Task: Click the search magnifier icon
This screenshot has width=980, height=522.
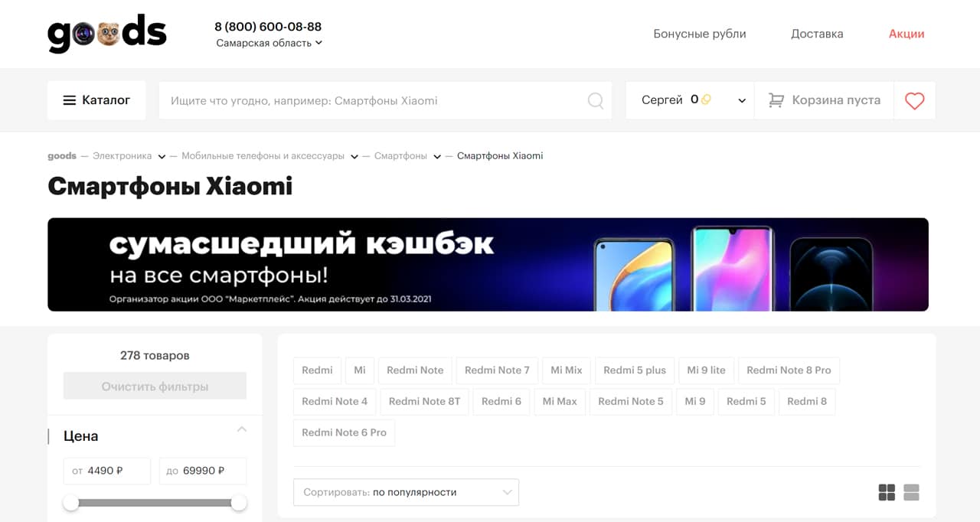Action: tap(595, 100)
